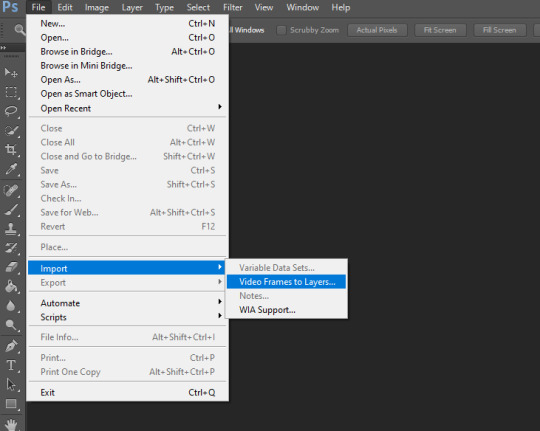
Task: Select the Dodge tool
Action: [x=11, y=325]
